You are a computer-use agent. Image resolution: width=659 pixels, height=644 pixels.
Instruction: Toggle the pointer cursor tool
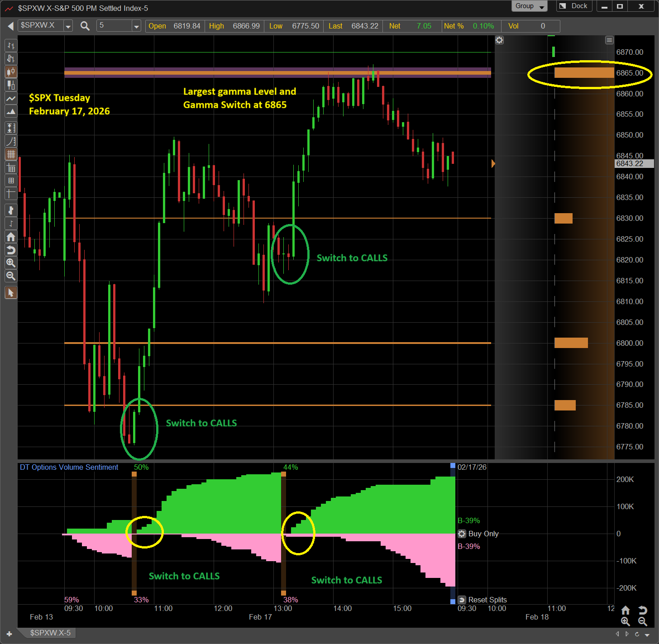point(11,293)
